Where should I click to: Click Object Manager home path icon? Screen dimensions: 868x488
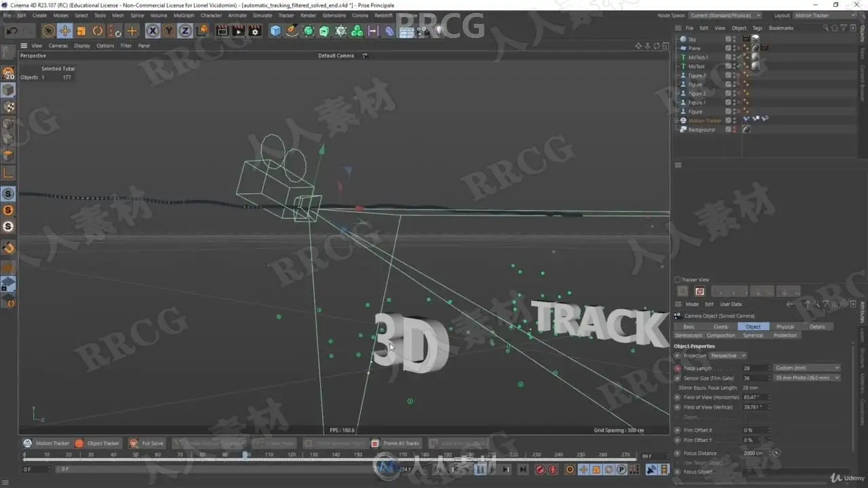click(x=833, y=28)
